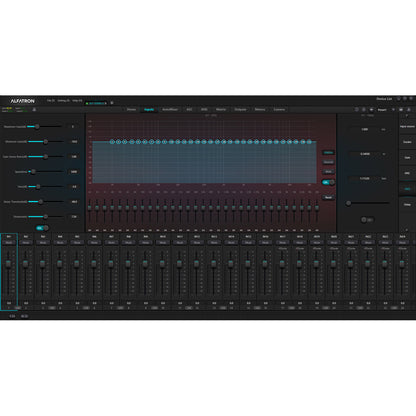Image resolution: width=416 pixels, height=416 pixels.
Task: Open the Device List panel
Action: 384,99
